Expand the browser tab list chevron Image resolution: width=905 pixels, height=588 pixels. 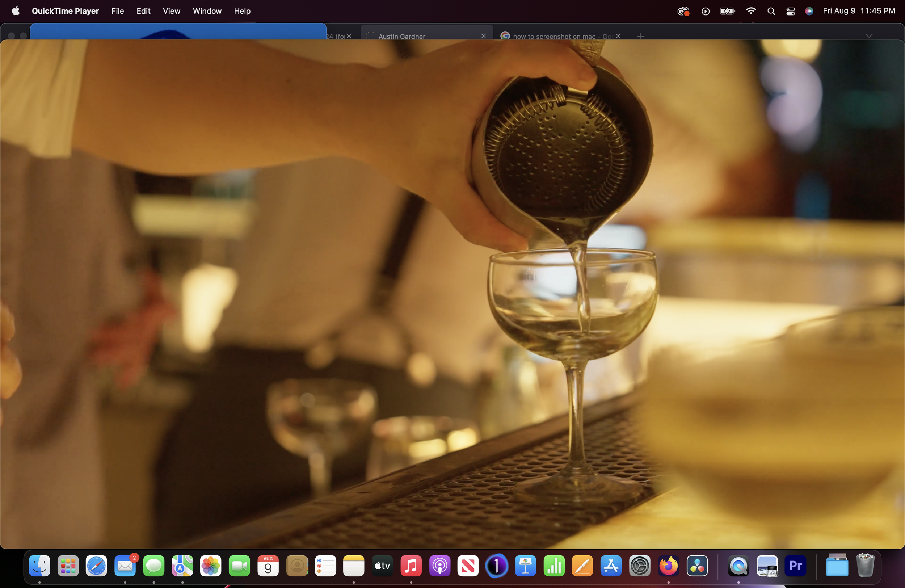[x=869, y=36]
